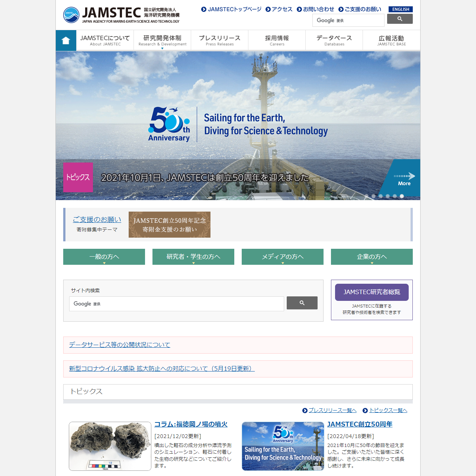Screen dimensions: 476x476
Task: Open the コラム:福徳岡ノ場の噴火 article
Action: [191, 424]
